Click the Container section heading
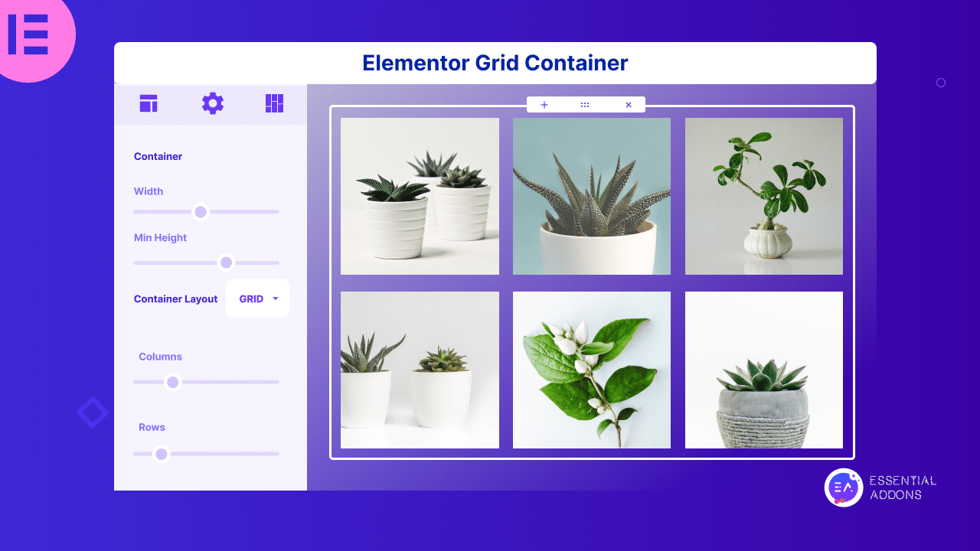The image size is (980, 551). (x=158, y=156)
